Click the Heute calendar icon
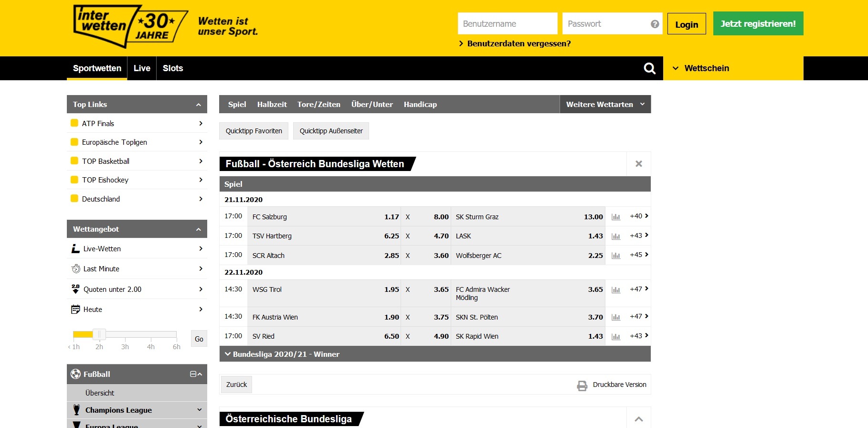 point(75,310)
